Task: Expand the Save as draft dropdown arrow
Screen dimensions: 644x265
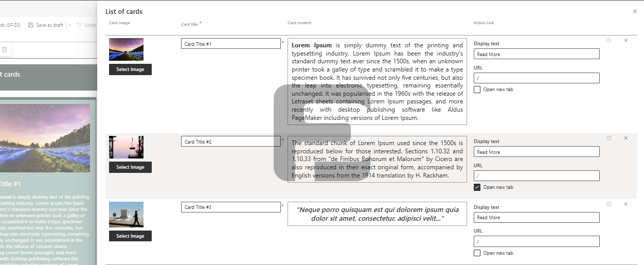Action: click(69, 25)
